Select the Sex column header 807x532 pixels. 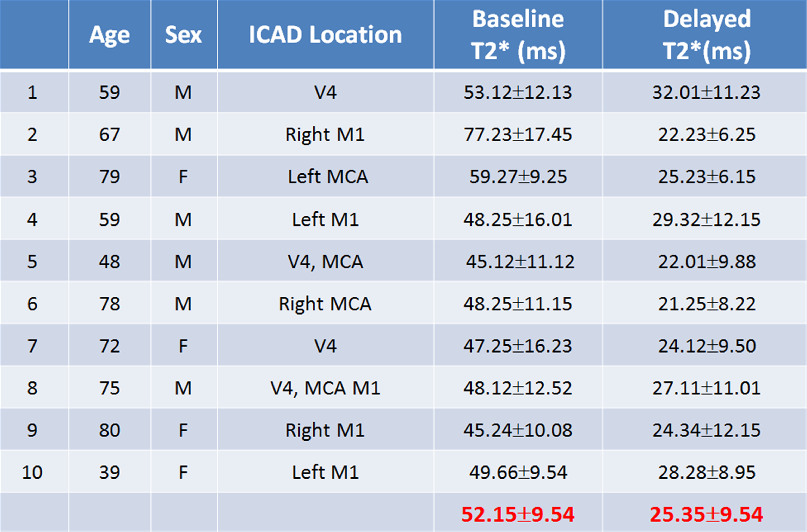183,35
